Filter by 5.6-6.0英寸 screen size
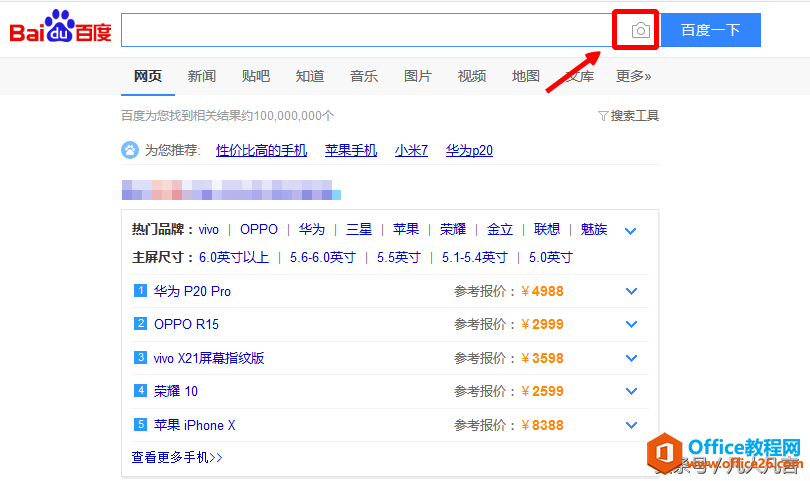 [x=323, y=257]
